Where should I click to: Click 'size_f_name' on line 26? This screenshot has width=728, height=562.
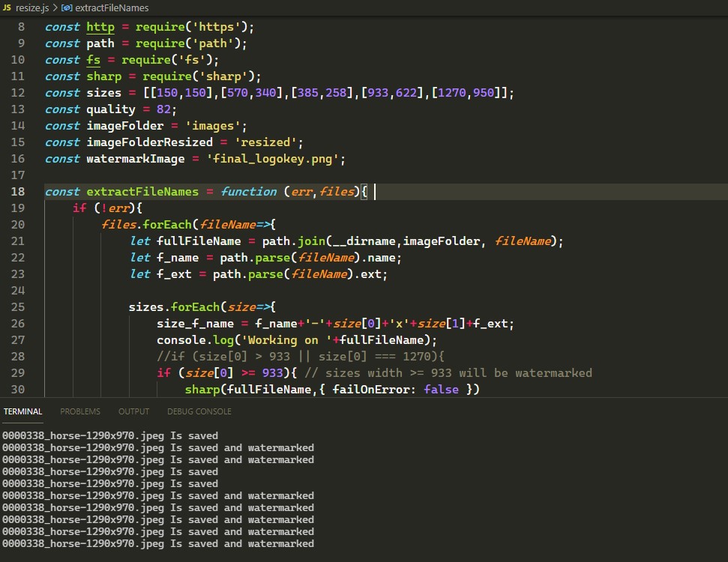(196, 324)
